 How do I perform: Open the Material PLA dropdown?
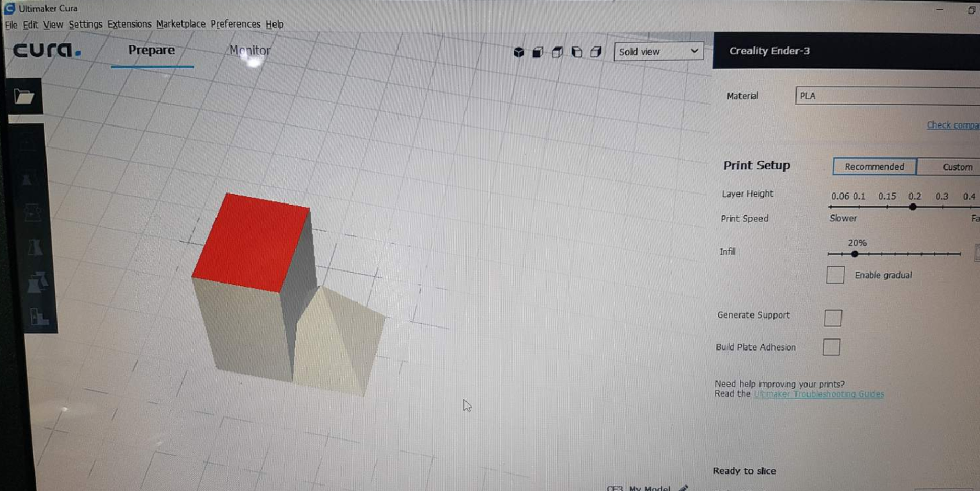point(887,96)
